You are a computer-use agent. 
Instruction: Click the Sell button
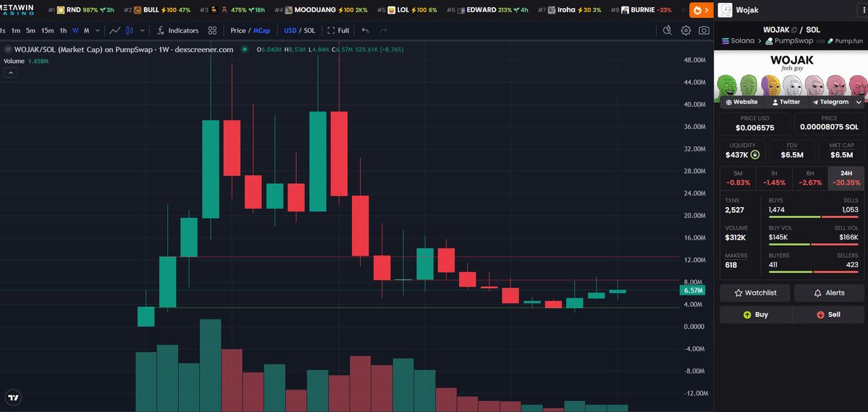point(829,314)
